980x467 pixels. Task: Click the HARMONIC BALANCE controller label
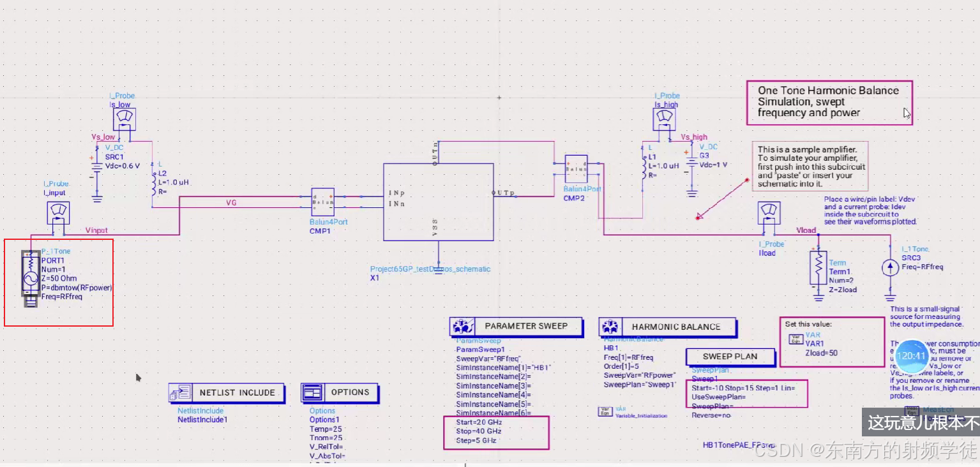click(676, 327)
